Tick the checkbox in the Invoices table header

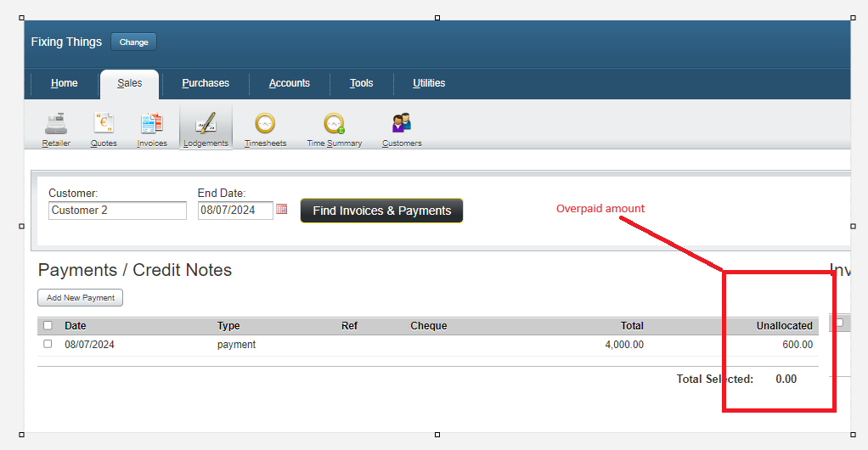[839, 323]
